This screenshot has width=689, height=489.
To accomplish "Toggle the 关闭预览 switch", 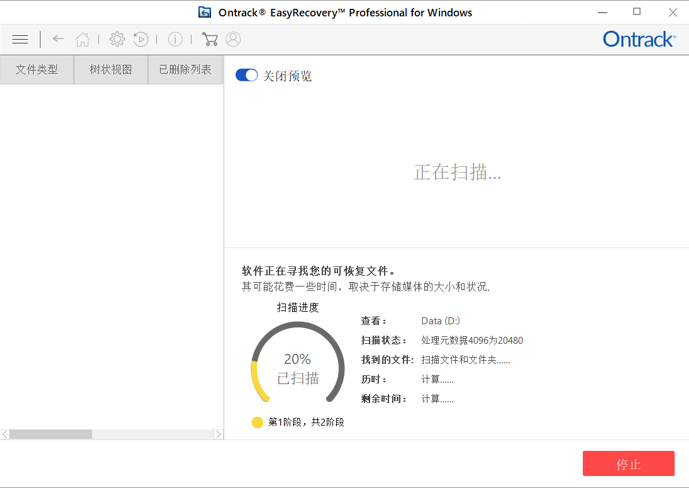I will (x=247, y=76).
